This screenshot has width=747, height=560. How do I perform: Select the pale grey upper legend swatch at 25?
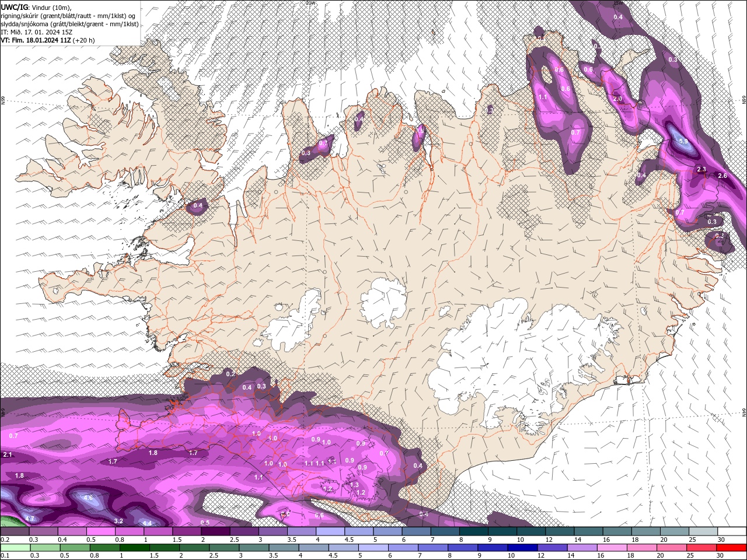coord(704,531)
